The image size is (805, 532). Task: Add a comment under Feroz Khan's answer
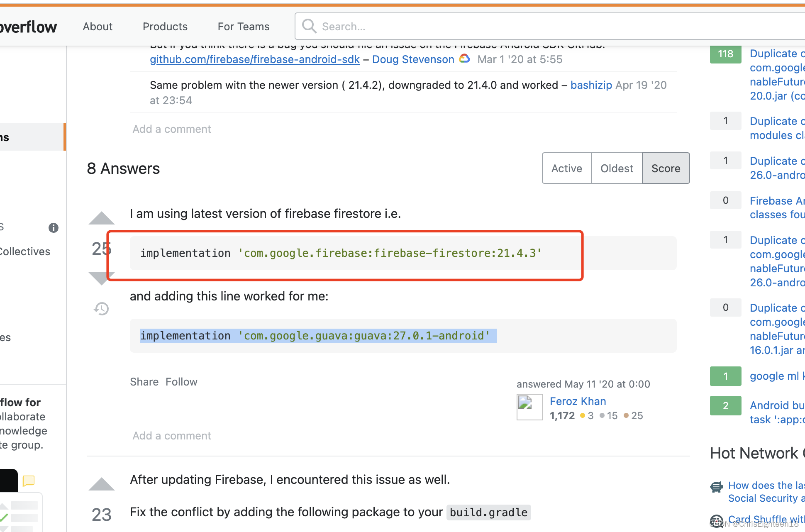pos(172,436)
